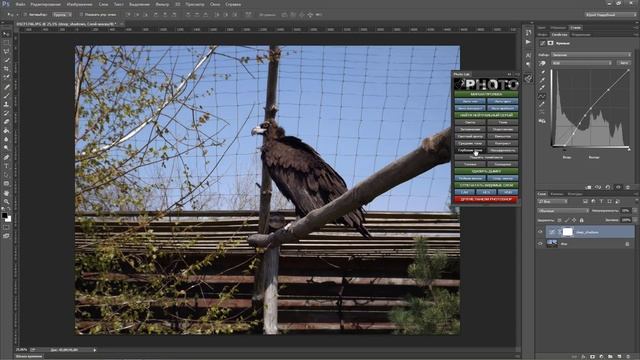Open the layer filter kind dropdown
Viewport: 640px width, 360px height.
(x=553, y=201)
